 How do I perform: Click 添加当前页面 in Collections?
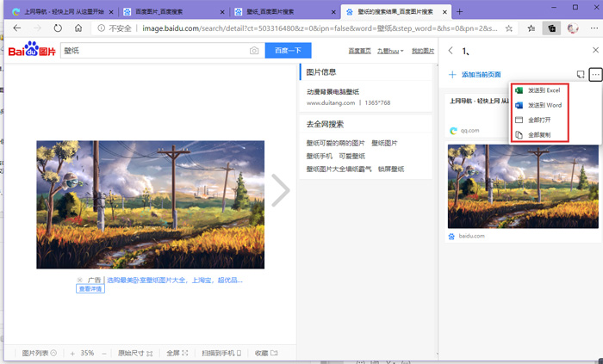coord(475,75)
